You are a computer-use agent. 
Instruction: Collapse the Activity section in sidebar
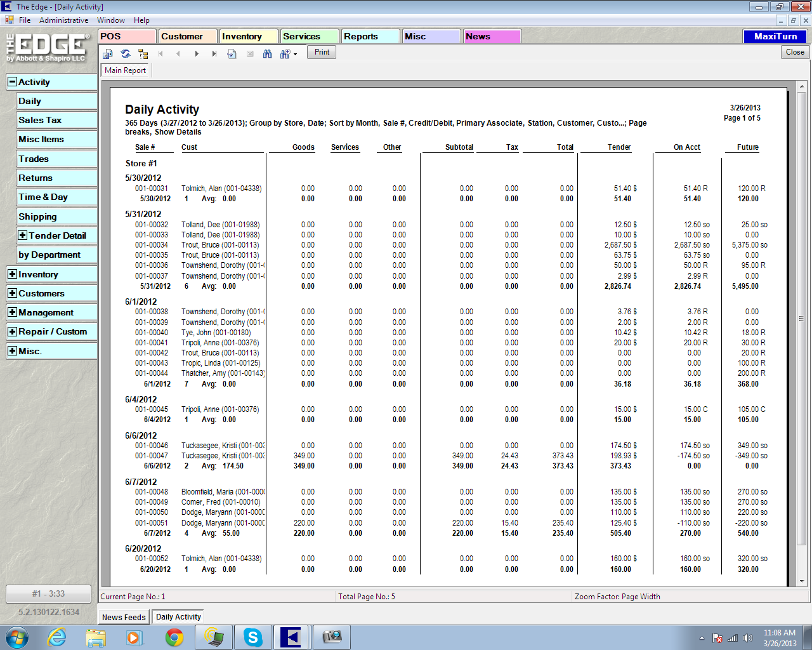[12, 82]
